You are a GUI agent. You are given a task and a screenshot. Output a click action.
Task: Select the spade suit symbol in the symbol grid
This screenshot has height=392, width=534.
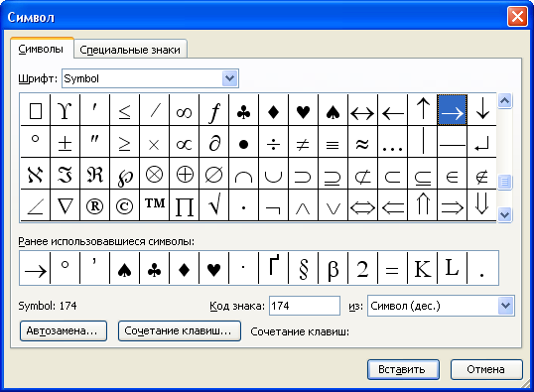coord(334,110)
